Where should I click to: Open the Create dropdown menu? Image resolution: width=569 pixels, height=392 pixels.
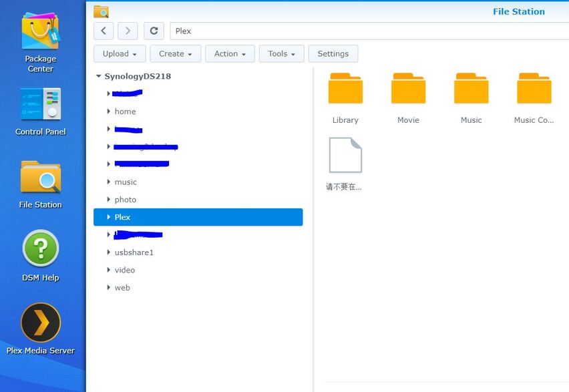coord(175,53)
